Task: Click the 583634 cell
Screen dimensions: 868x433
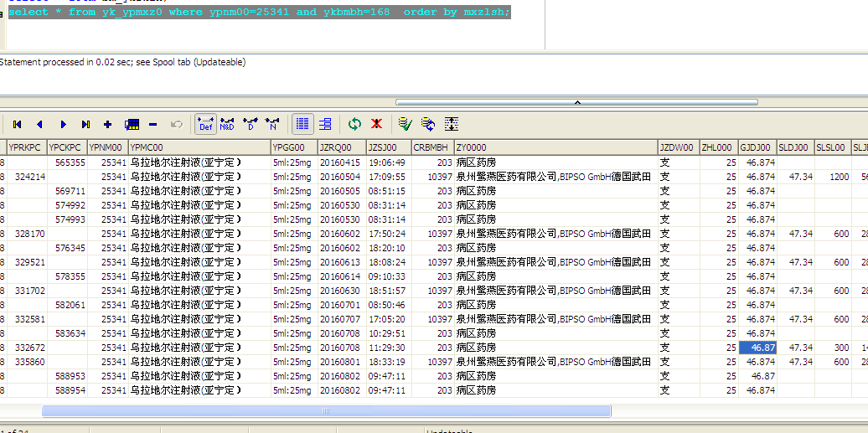Action: point(68,333)
